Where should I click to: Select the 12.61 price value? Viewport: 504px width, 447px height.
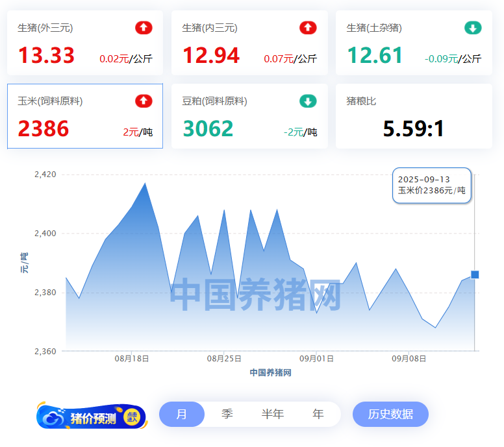[x=375, y=55]
